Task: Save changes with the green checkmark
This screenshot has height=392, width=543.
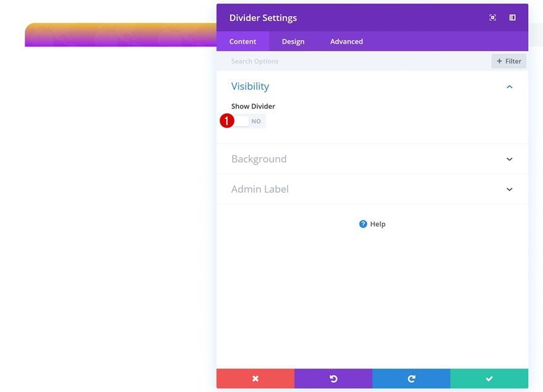Action: (489, 378)
